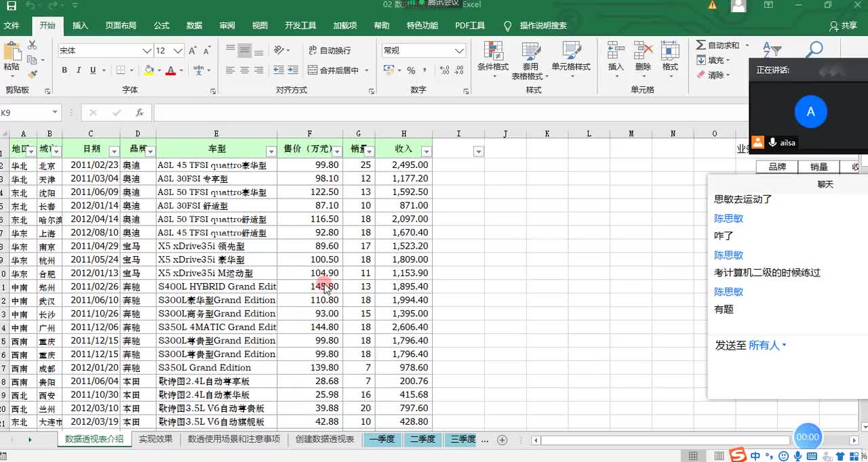Center cell text horizontally
The width and height of the screenshot is (868, 462).
coord(244,70)
